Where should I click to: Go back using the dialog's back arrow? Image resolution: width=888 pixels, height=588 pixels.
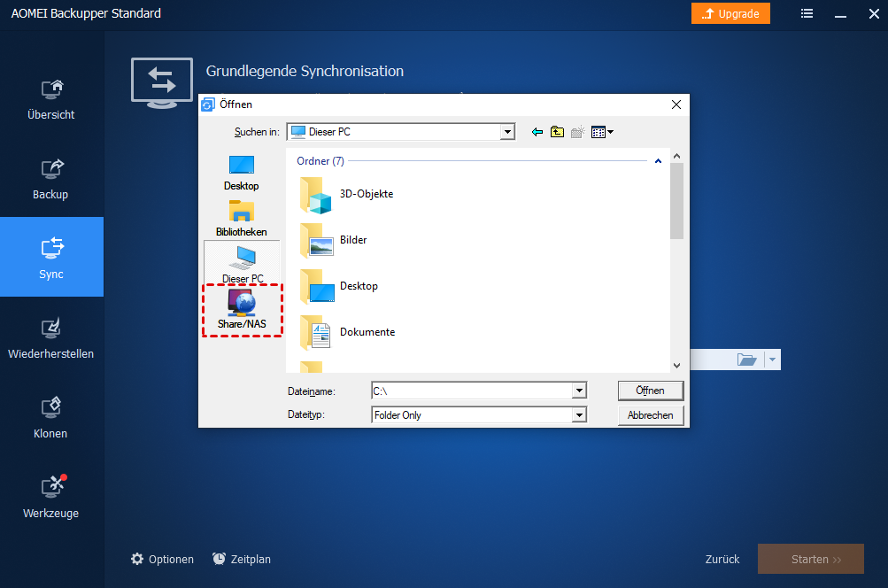coord(537,132)
